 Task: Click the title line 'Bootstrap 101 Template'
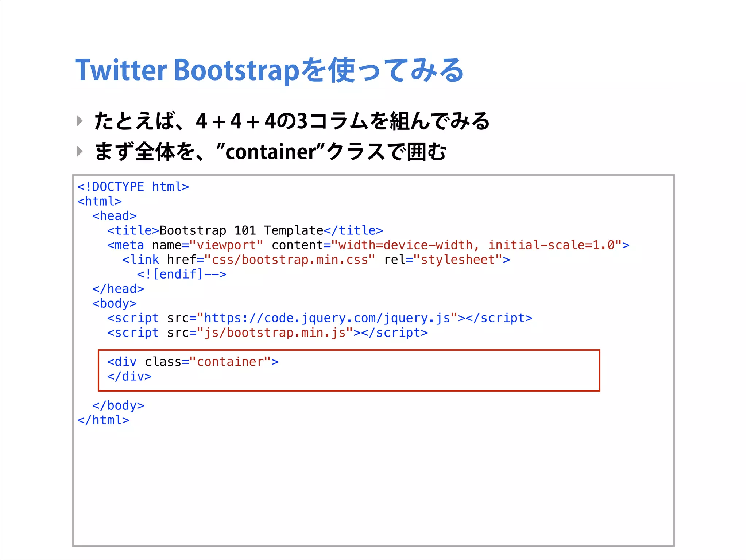tap(245, 230)
